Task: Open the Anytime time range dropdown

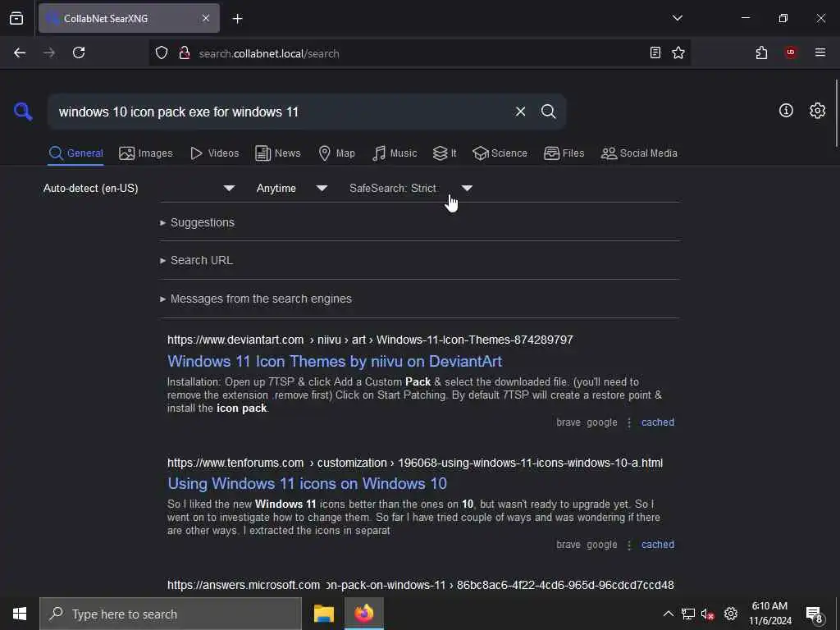Action: click(292, 188)
